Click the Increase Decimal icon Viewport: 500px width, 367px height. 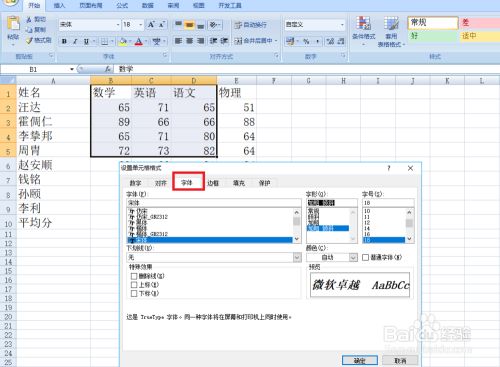coord(330,41)
